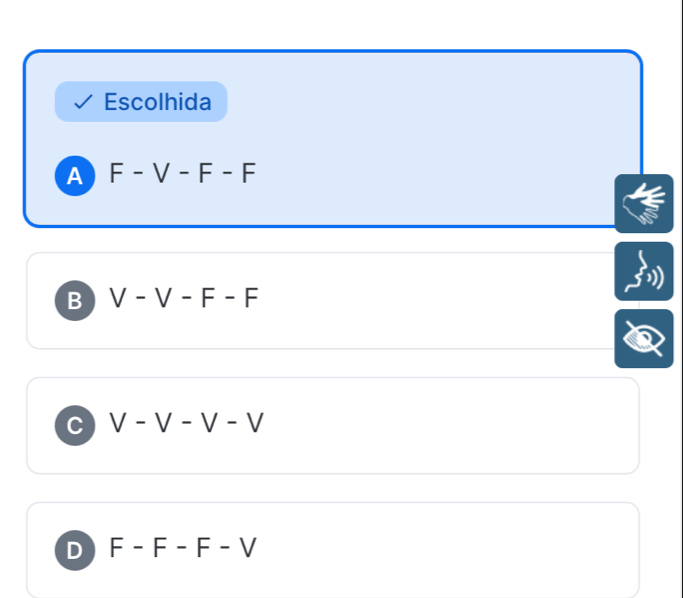This screenshot has width=683, height=598.
Task: Activate the text-to-speech voice icon
Action: 644,271
